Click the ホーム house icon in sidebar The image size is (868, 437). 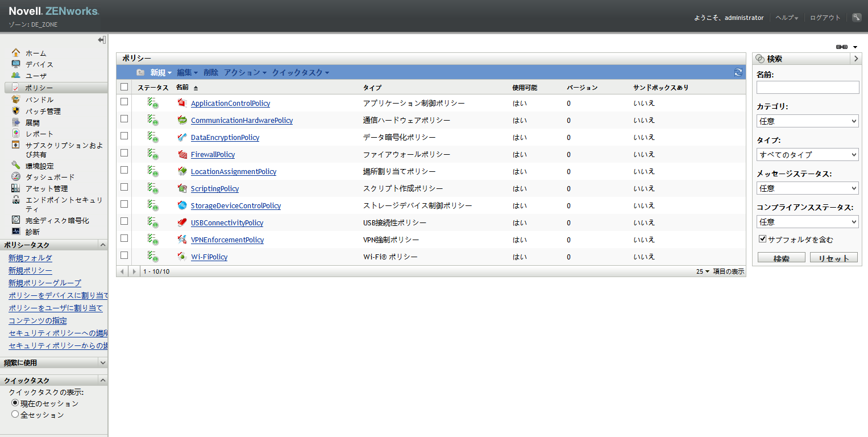tap(16, 53)
